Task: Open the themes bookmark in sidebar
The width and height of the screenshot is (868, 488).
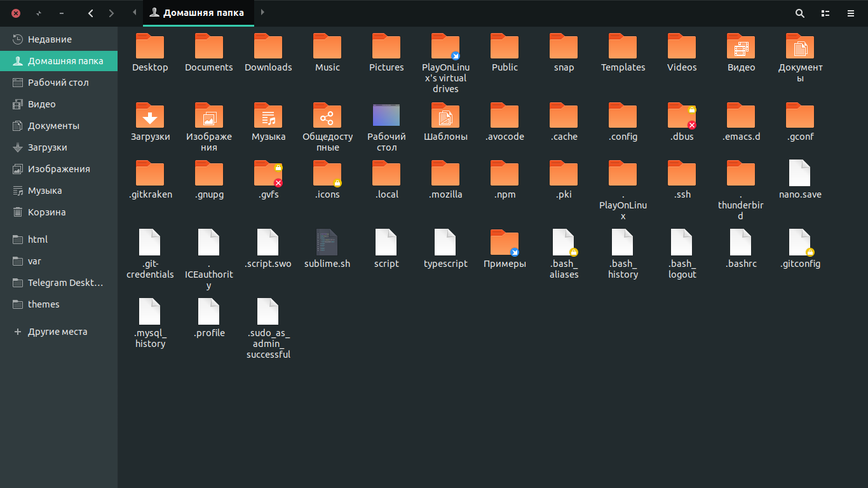Action: pyautogui.click(x=58, y=304)
